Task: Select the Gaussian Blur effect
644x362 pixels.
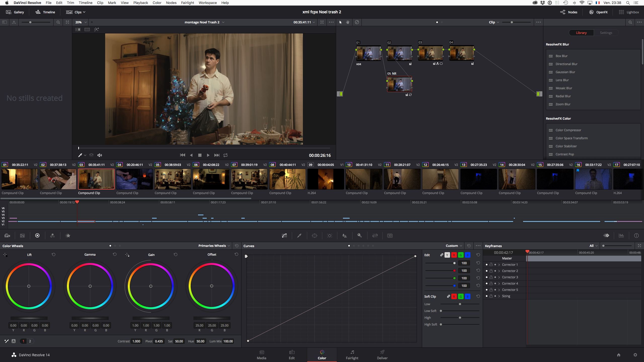Action: [x=565, y=72]
